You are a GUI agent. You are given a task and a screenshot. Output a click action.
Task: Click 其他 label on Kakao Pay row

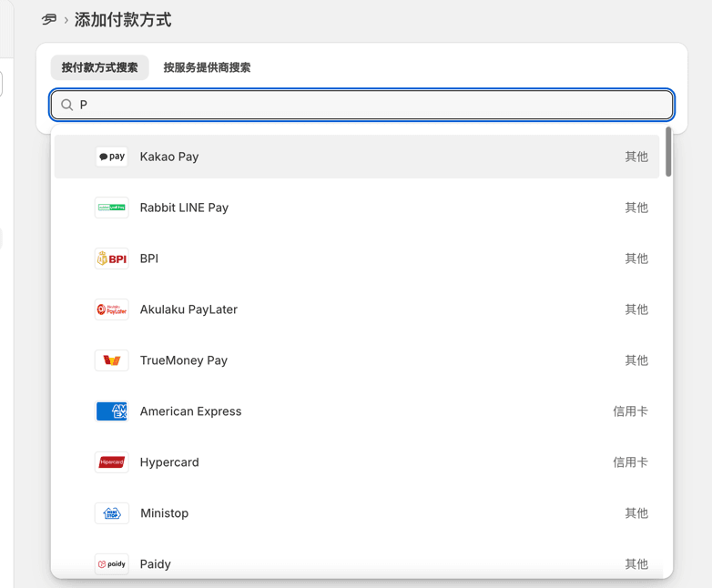pos(636,157)
